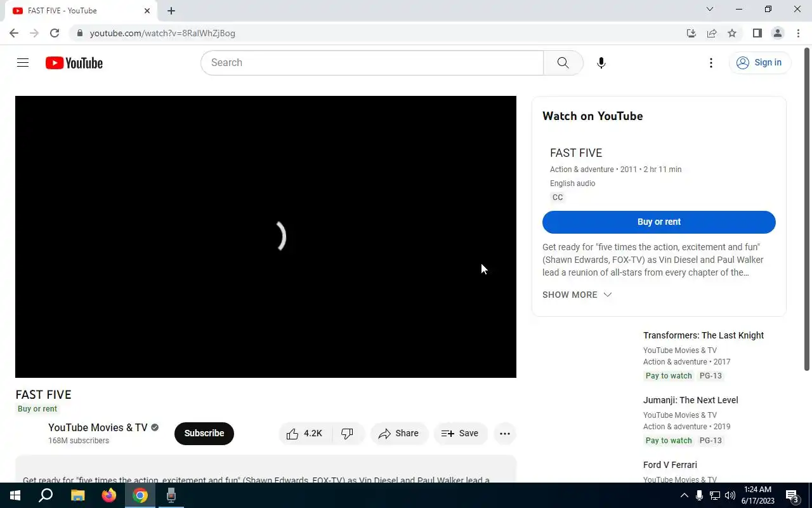Click the blue Buy or rent button

coord(659,222)
